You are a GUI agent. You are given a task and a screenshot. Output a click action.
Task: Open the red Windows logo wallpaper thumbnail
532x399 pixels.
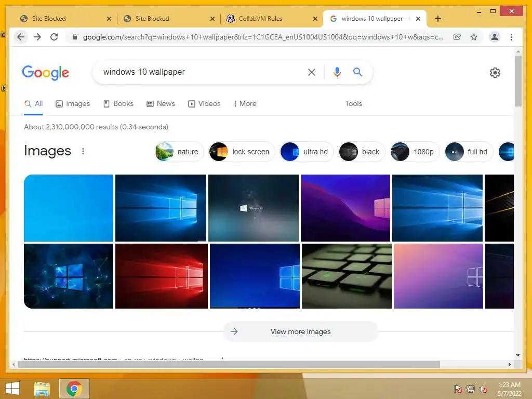point(162,276)
